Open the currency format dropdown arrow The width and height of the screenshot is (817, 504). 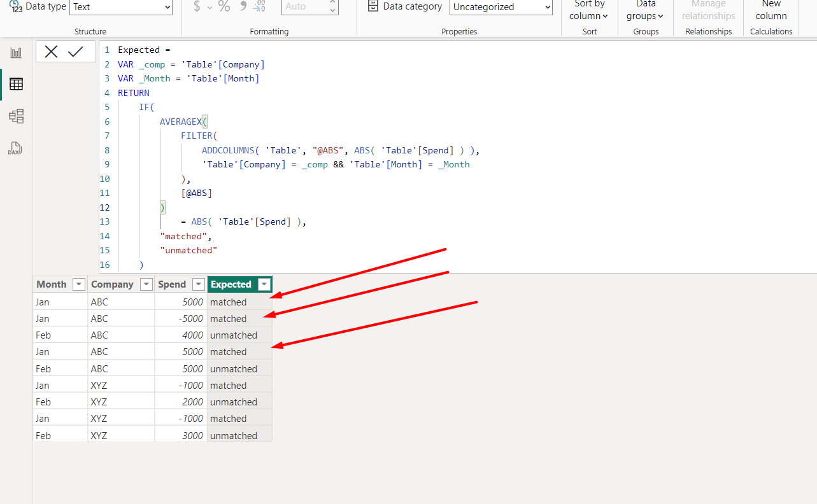(210, 7)
